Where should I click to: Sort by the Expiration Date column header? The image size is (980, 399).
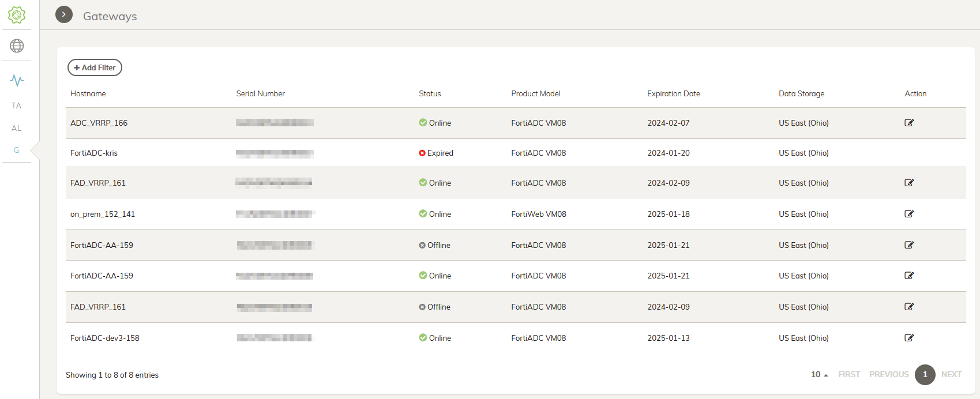674,93
